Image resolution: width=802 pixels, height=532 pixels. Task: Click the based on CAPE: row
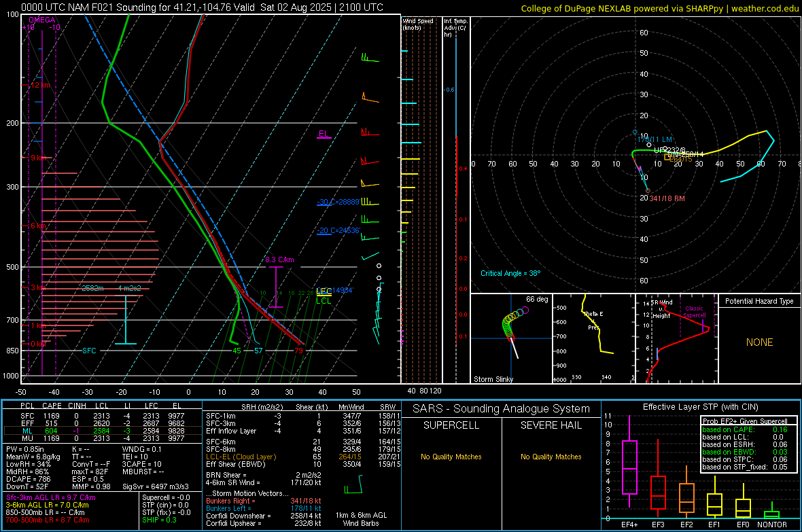pyautogui.click(x=745, y=429)
